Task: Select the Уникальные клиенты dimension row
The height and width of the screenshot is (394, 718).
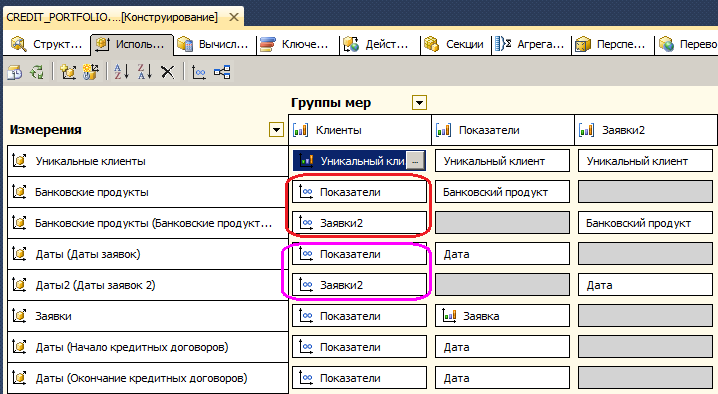Action: [147, 161]
